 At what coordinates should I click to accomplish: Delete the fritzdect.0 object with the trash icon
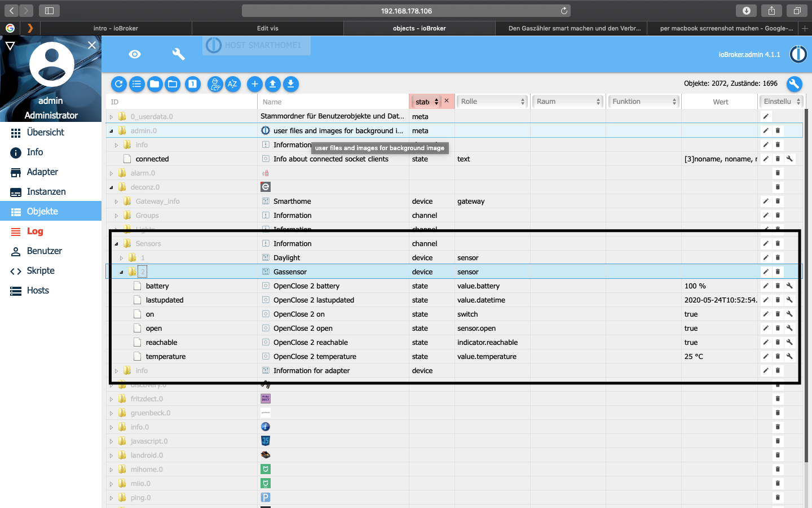[778, 399]
